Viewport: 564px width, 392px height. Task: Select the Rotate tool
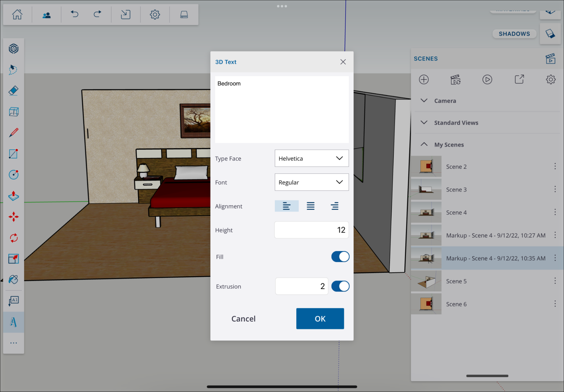click(13, 238)
